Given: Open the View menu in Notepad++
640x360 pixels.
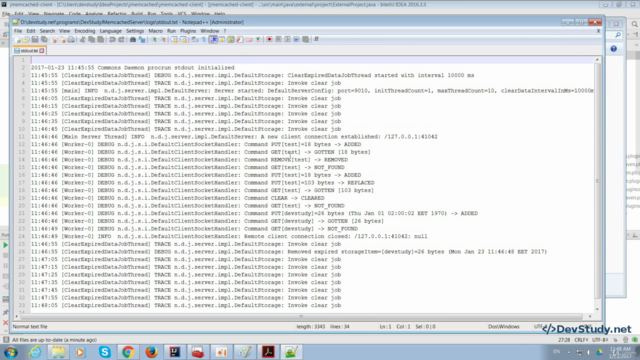Looking at the screenshot, I should click(64, 31).
